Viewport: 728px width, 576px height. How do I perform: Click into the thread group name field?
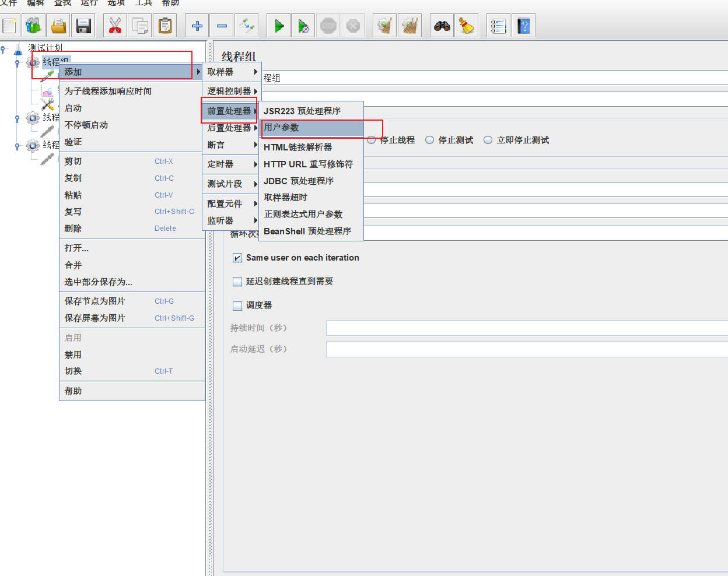(x=495, y=78)
